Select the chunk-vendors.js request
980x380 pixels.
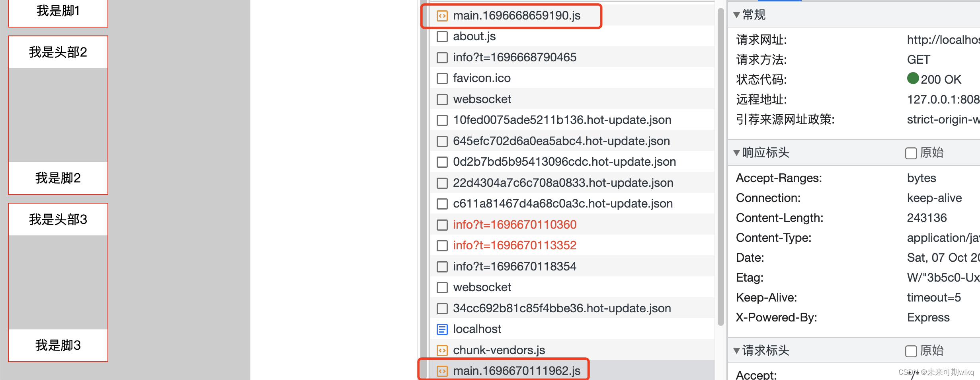point(499,350)
